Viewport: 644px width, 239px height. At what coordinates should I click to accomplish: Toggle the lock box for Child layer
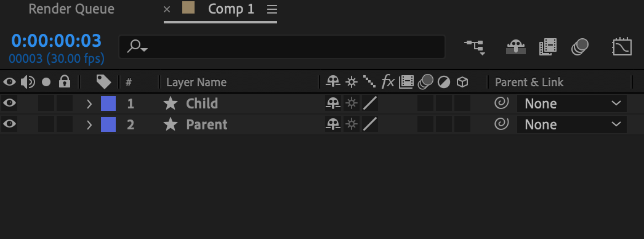[x=65, y=103]
